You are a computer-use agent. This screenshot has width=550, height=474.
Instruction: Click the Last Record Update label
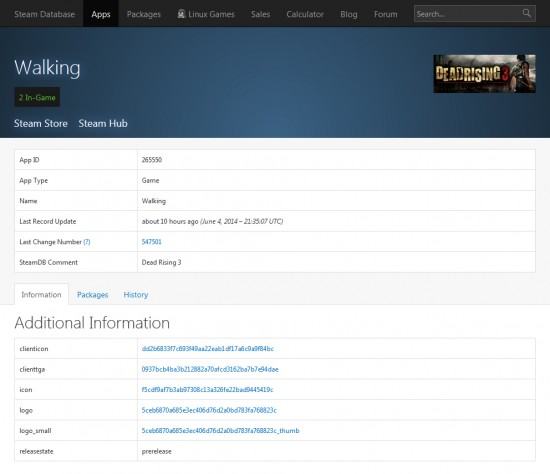(48, 221)
